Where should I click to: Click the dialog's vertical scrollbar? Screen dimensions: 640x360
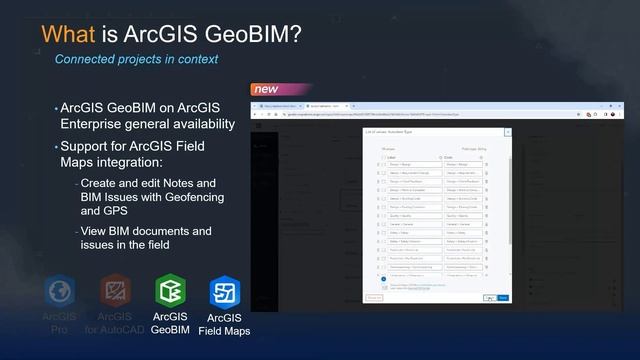[x=510, y=202]
